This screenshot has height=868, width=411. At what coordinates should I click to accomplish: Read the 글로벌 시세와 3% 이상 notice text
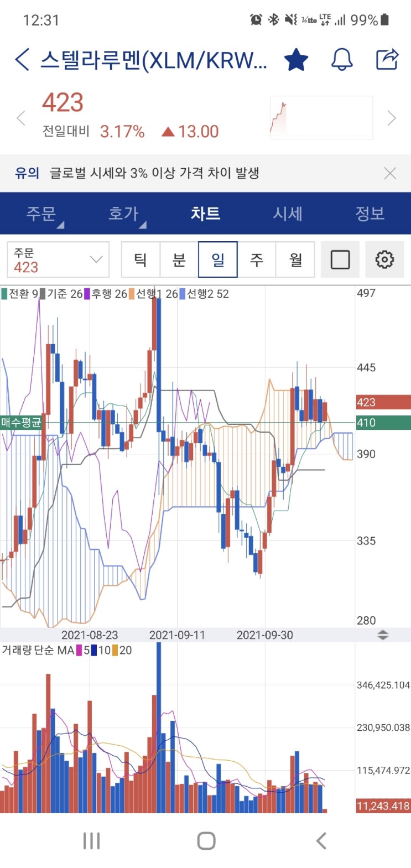pos(154,173)
